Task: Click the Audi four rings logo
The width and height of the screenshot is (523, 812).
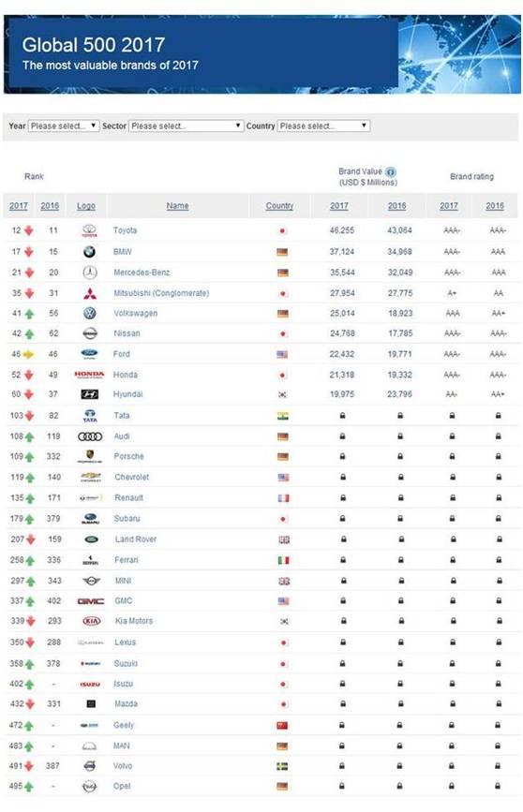Action: click(x=90, y=436)
